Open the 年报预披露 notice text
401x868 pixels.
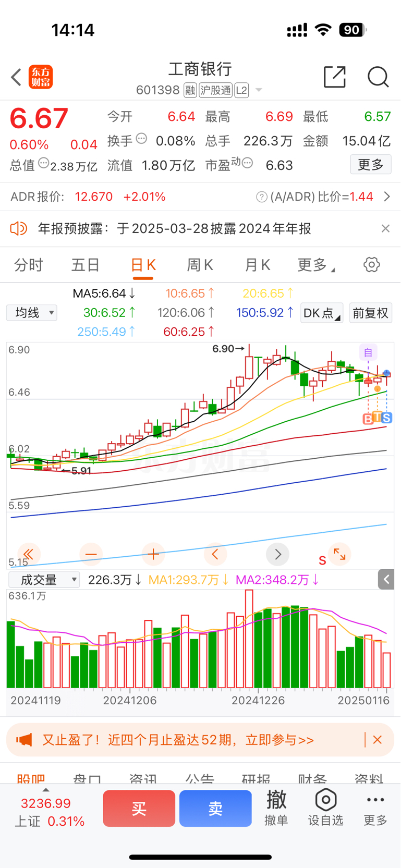click(175, 228)
